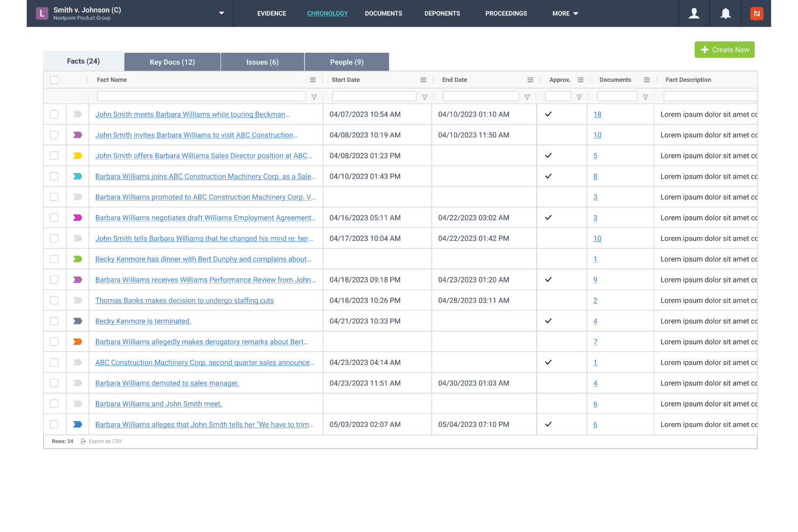Click the End Date filter funnel icon

pos(527,97)
